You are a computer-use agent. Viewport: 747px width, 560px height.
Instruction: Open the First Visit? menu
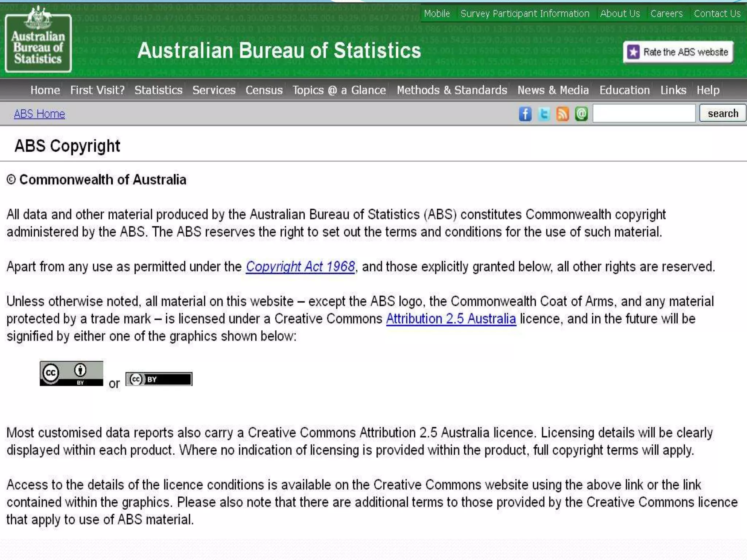pyautogui.click(x=97, y=90)
